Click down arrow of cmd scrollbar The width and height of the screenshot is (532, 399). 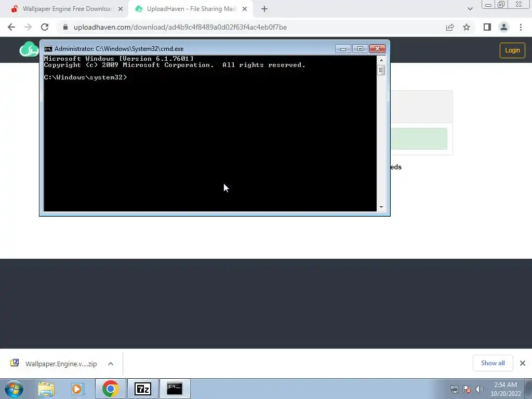point(381,207)
